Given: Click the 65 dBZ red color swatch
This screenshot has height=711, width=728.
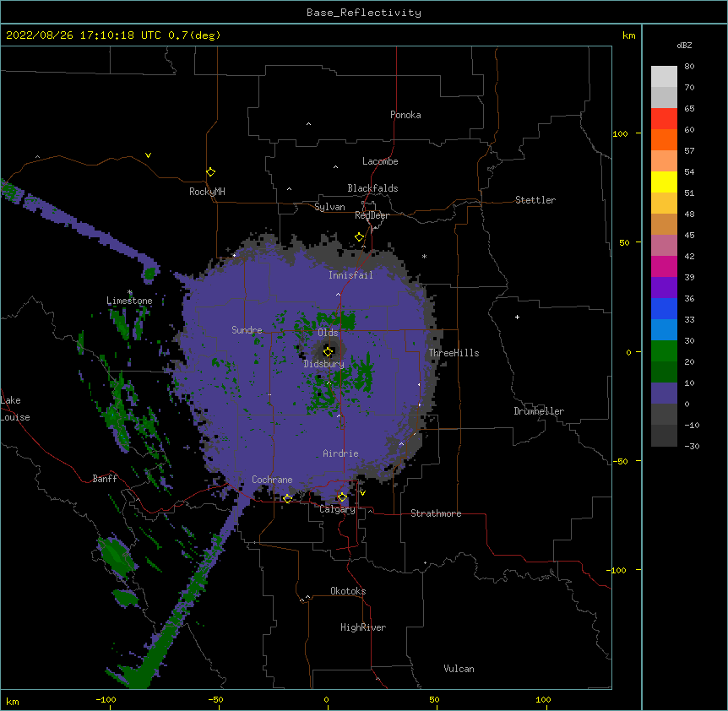Looking at the screenshot, I should tap(664, 118).
